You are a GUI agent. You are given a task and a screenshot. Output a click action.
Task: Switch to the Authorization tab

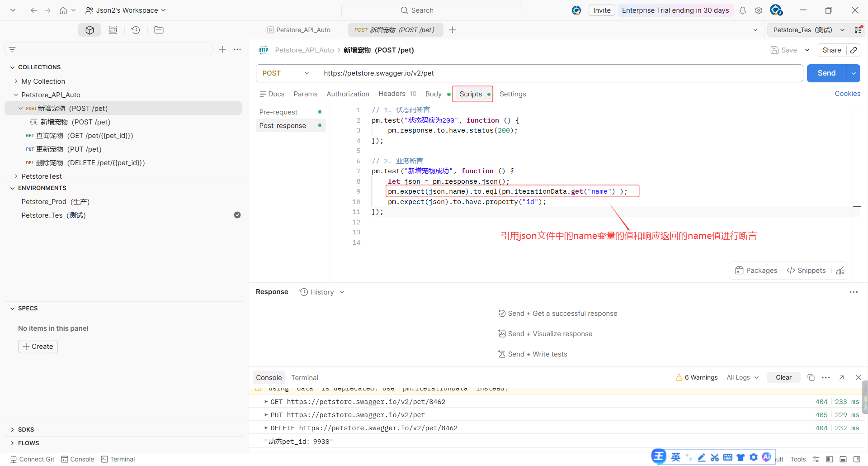348,94
